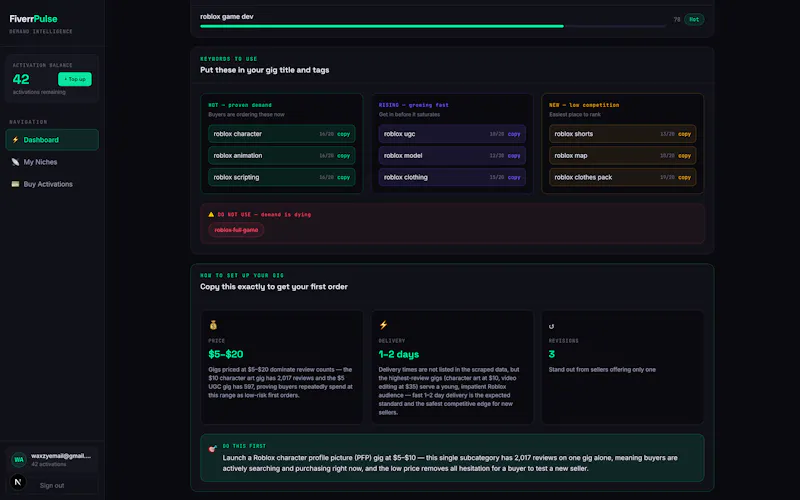Click the Buy Activations card icon
The height and width of the screenshot is (500, 800).
[15, 184]
